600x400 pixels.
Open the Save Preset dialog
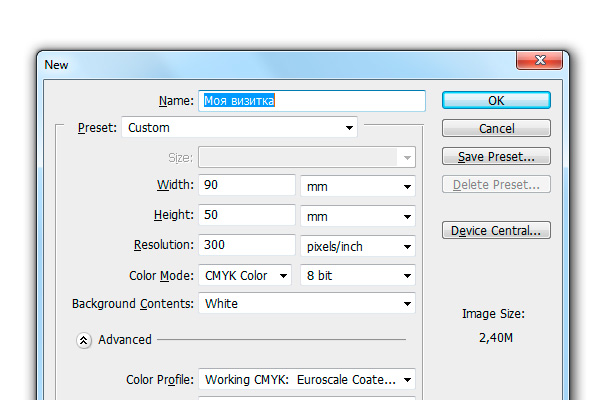[496, 156]
